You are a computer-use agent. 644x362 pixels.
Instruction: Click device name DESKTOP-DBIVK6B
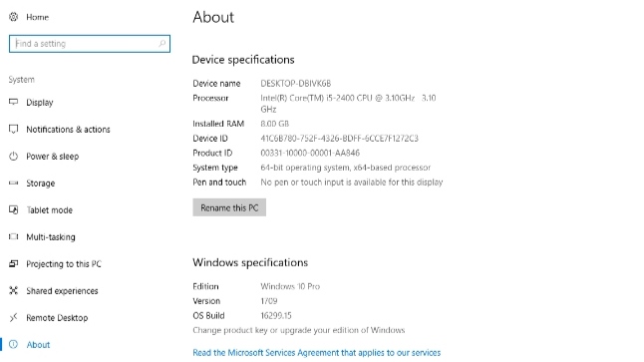[x=296, y=84]
